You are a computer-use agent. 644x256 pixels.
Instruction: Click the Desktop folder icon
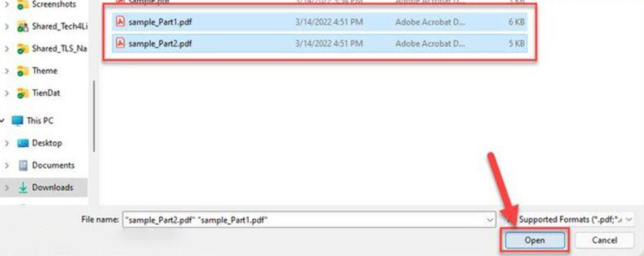(22, 143)
